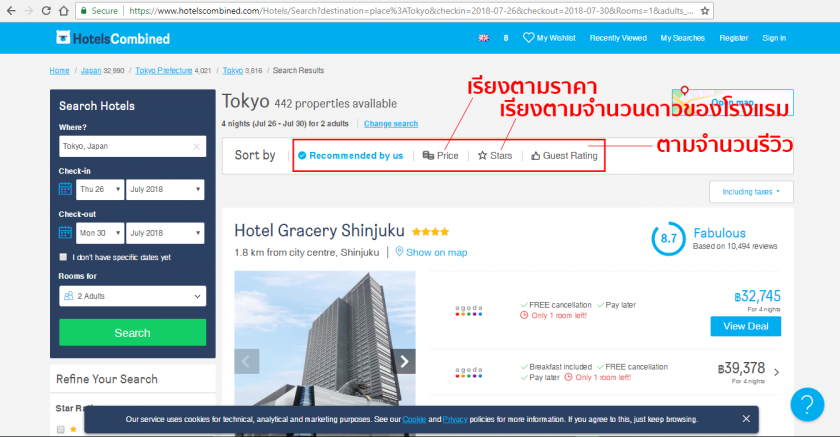Open the Including taxes dropdown
The height and width of the screenshot is (437, 840).
click(751, 192)
